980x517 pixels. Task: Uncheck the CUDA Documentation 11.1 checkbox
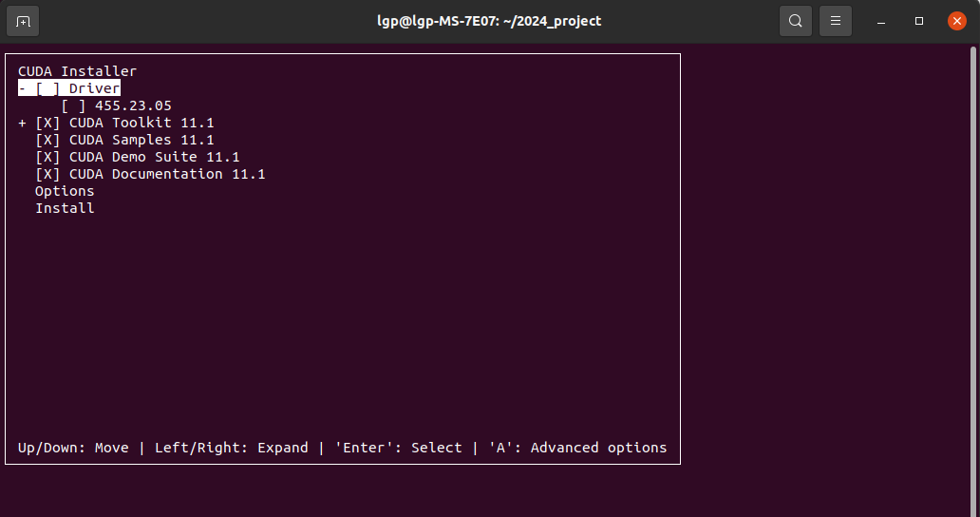(x=47, y=174)
